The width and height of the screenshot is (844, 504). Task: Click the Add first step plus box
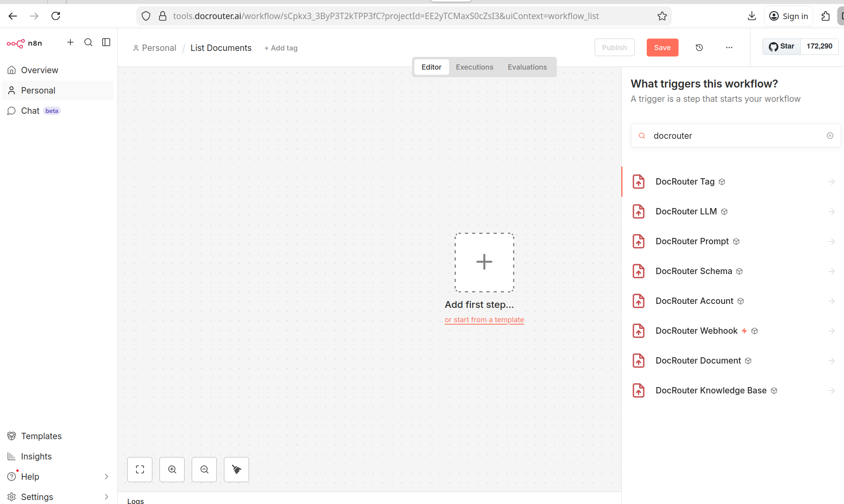click(484, 262)
